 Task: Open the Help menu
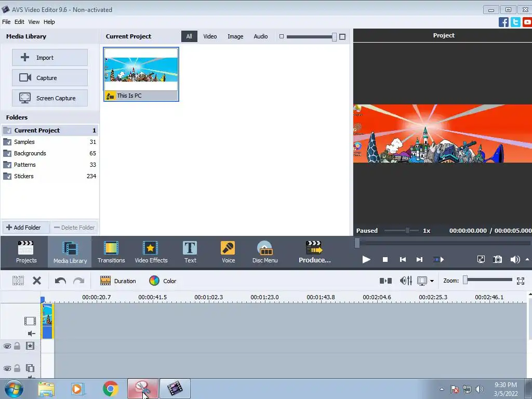click(x=49, y=22)
